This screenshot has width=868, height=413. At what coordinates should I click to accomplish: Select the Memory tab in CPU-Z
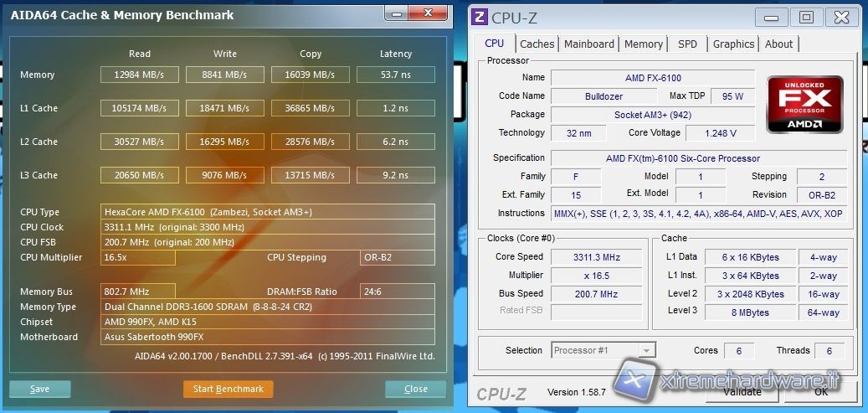pyautogui.click(x=643, y=44)
